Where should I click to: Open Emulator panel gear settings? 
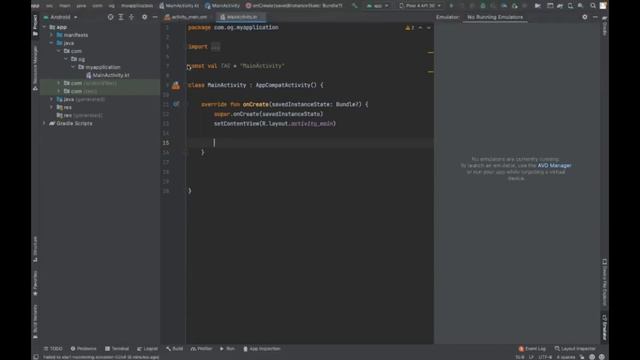(x=585, y=17)
